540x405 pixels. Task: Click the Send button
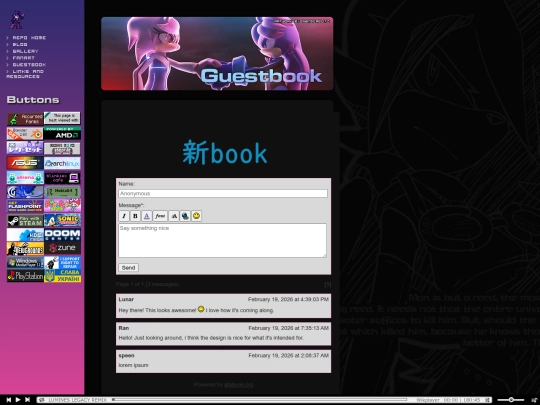(128, 268)
